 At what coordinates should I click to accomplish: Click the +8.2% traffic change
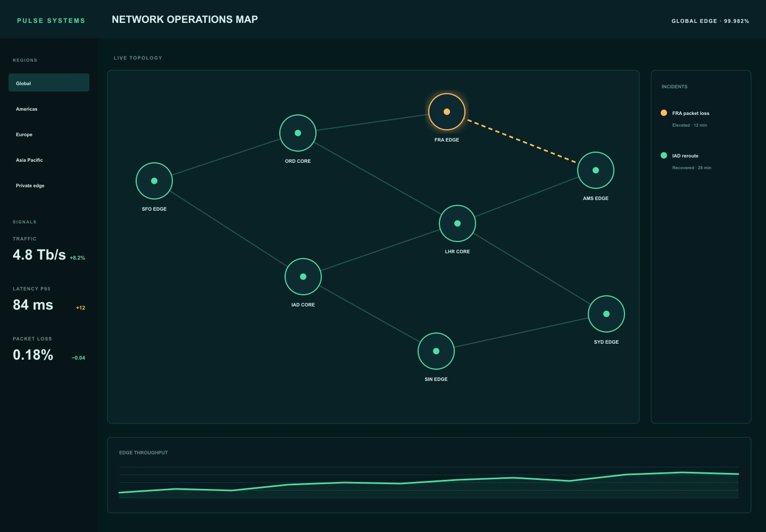click(78, 258)
